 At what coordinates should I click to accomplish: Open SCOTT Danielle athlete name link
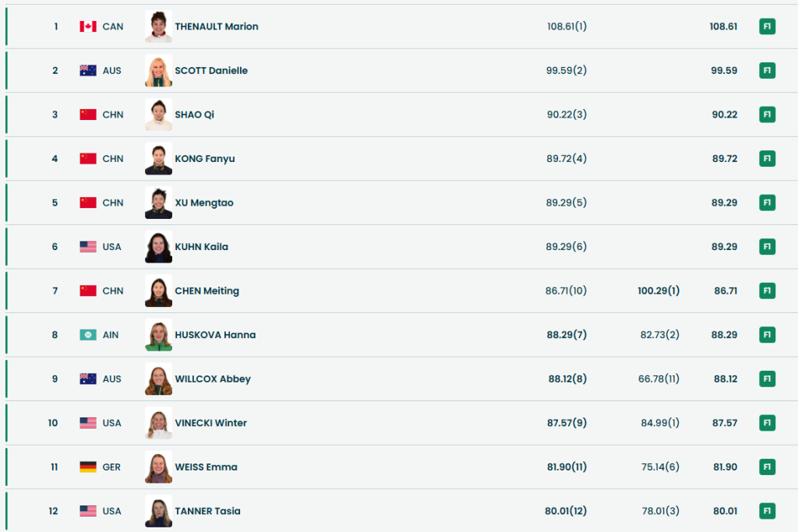click(211, 71)
